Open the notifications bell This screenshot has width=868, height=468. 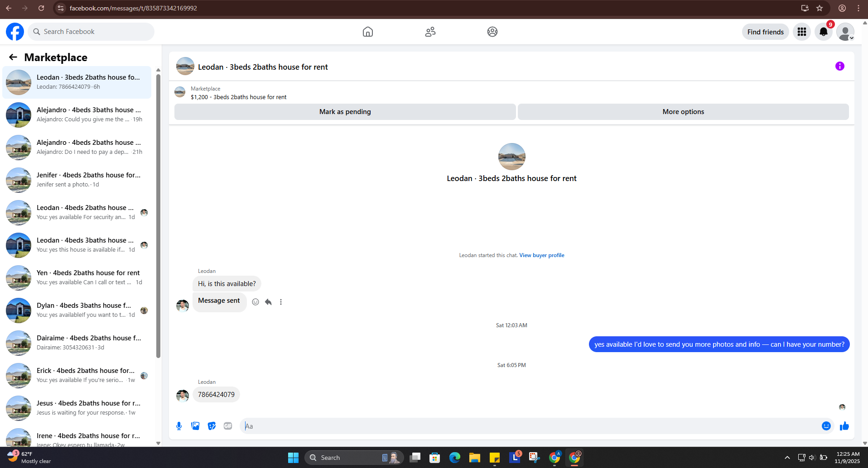pyautogui.click(x=824, y=32)
